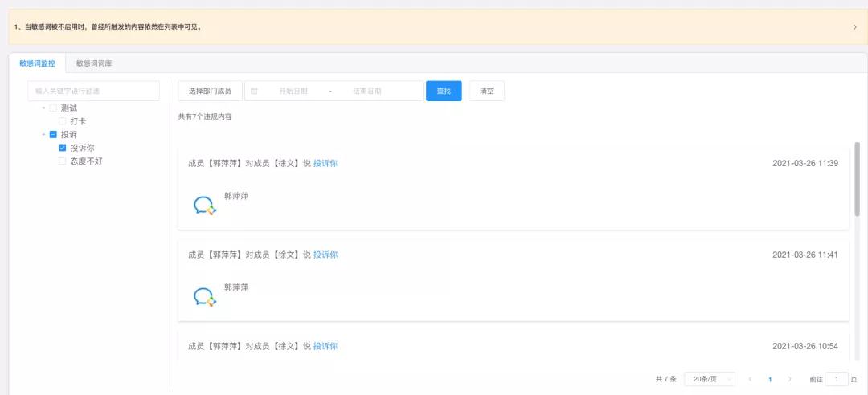Collapse the 测试 tree node
Screen dimensions: 868x395
pos(43,108)
